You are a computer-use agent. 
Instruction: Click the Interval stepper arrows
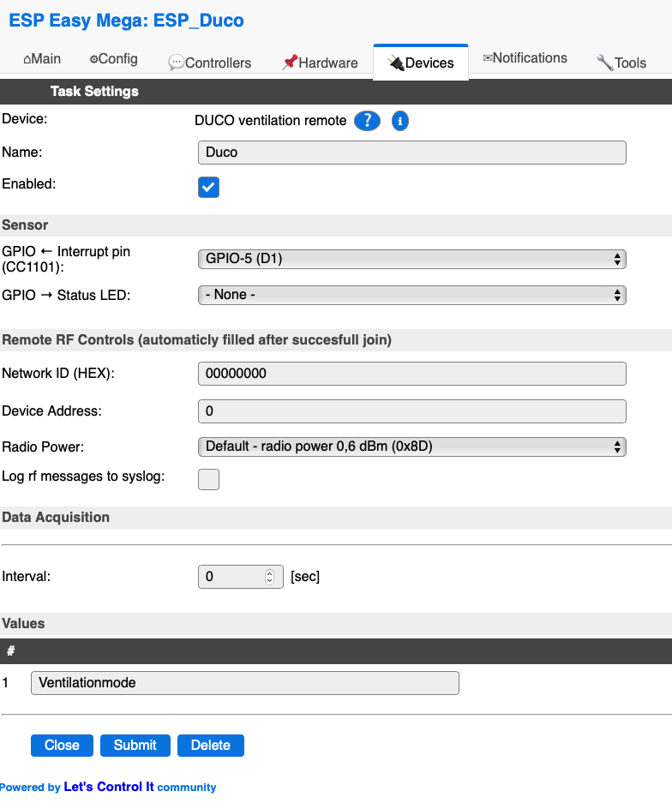pyautogui.click(x=269, y=577)
